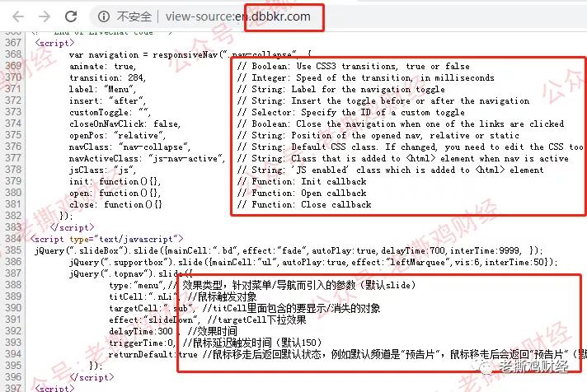Screen dimensions: 587x392
Task: Click the 'navActiveClass: "js-nav-active",' line
Action: point(147,159)
